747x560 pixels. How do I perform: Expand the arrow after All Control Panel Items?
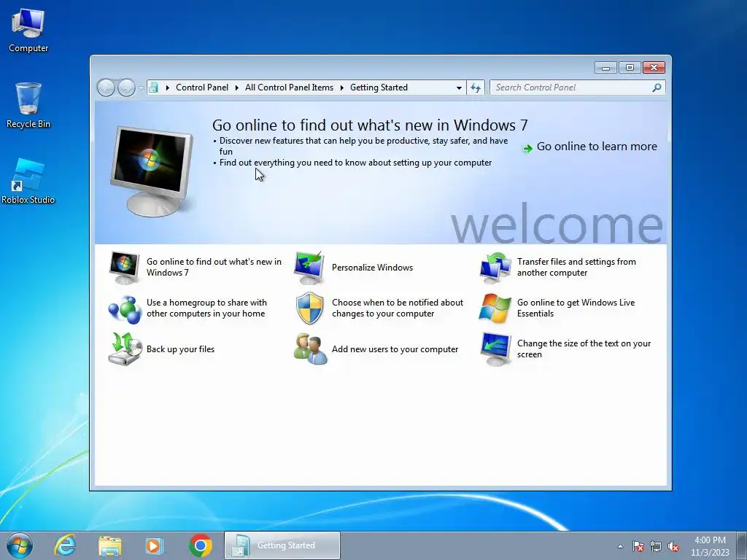tap(342, 87)
